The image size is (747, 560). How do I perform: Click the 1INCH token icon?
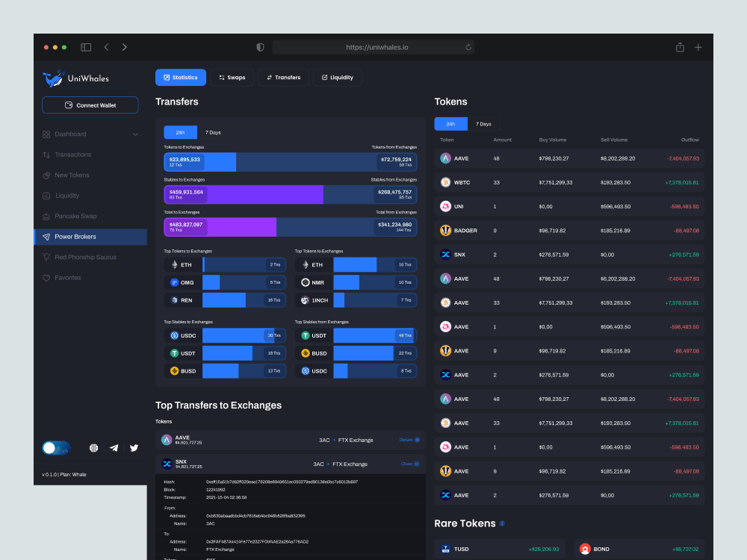[306, 300]
